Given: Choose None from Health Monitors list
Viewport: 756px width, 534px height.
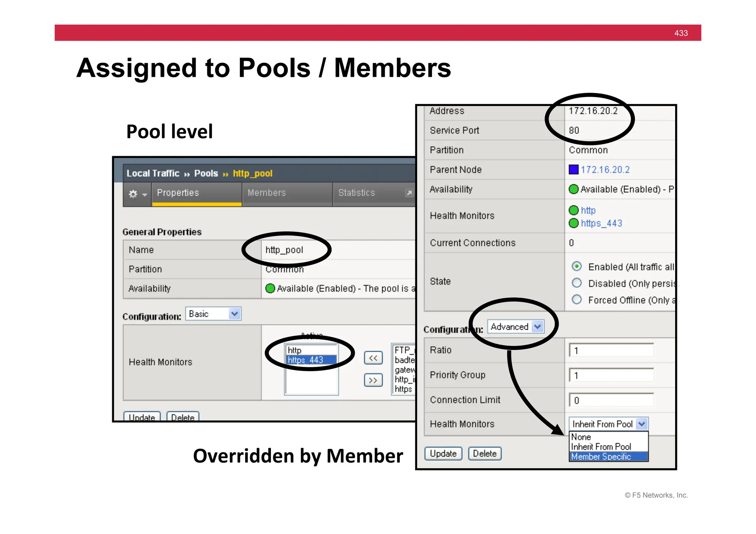Looking at the screenshot, I should (608, 437).
